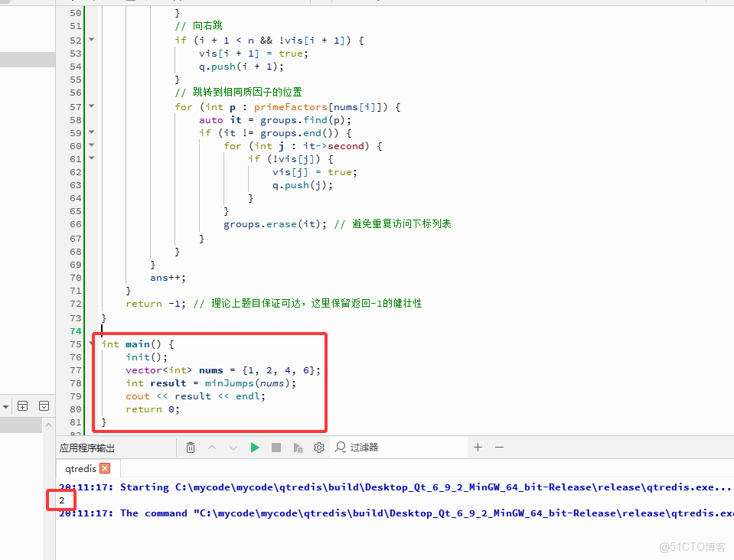Place cursor on 'minJumps' call in line 78

(x=230, y=383)
